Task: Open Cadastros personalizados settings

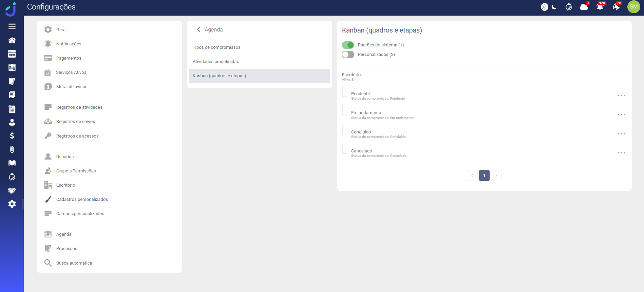Action: 82,200
